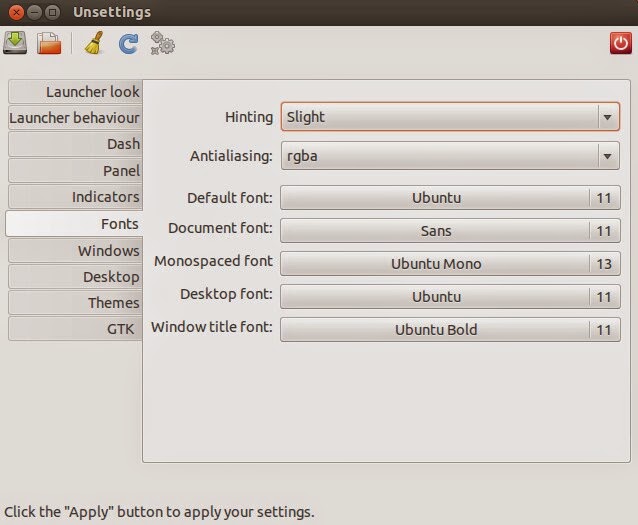Click the 'Unsettings' window title text
The image size is (638, 525).
point(112,12)
